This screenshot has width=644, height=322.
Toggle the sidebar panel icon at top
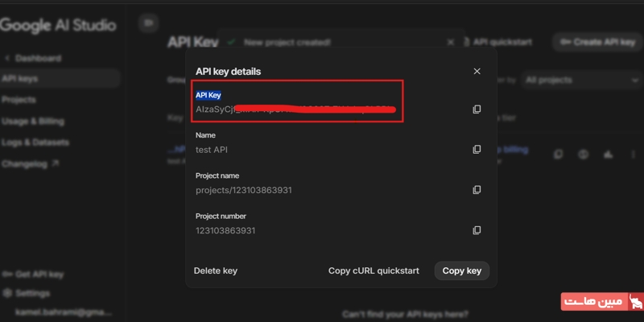pyautogui.click(x=148, y=23)
